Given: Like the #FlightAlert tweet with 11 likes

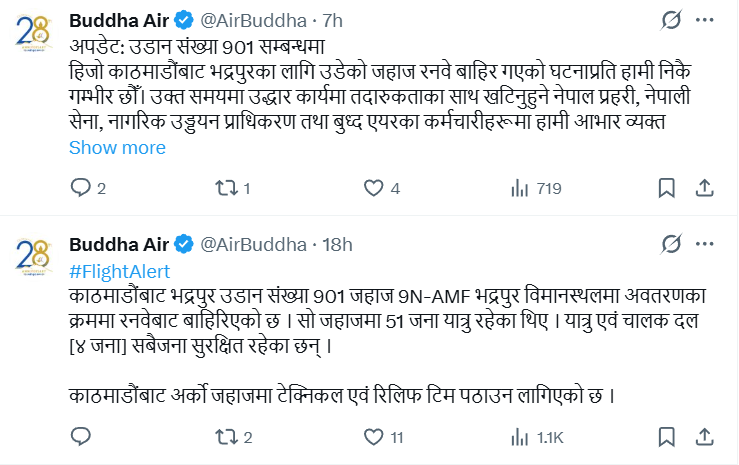Looking at the screenshot, I should point(373,437).
